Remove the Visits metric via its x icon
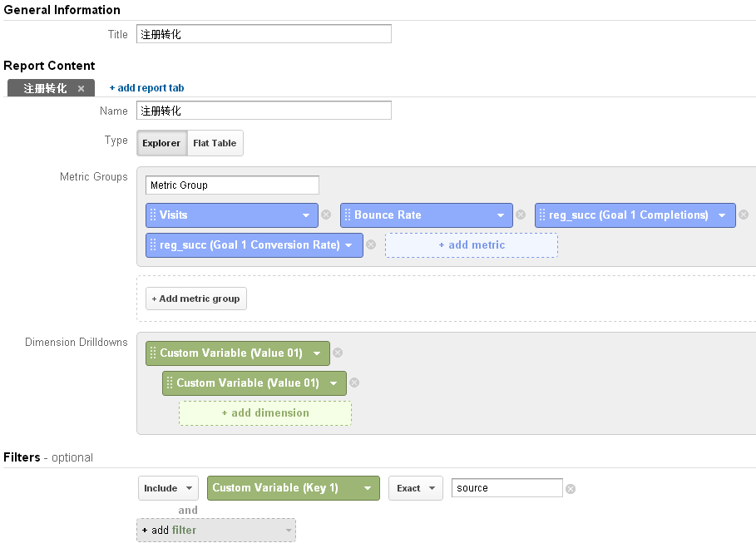Image resolution: width=756 pixels, height=553 pixels. point(326,215)
